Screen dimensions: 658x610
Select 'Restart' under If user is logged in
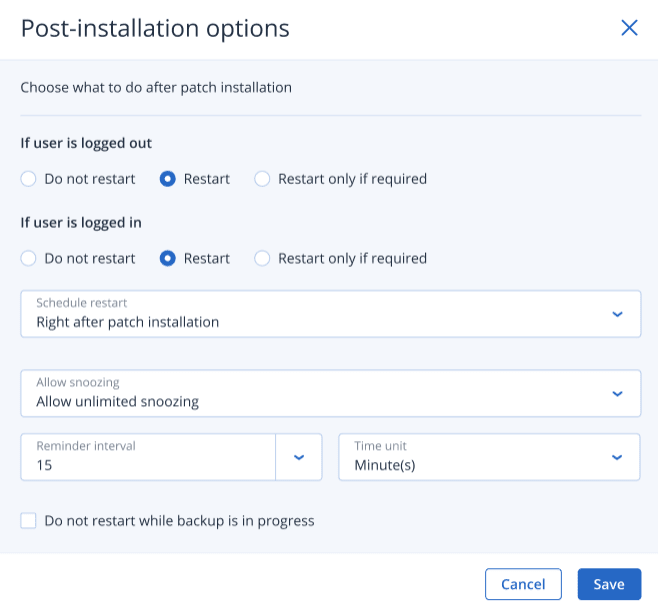[x=168, y=258]
